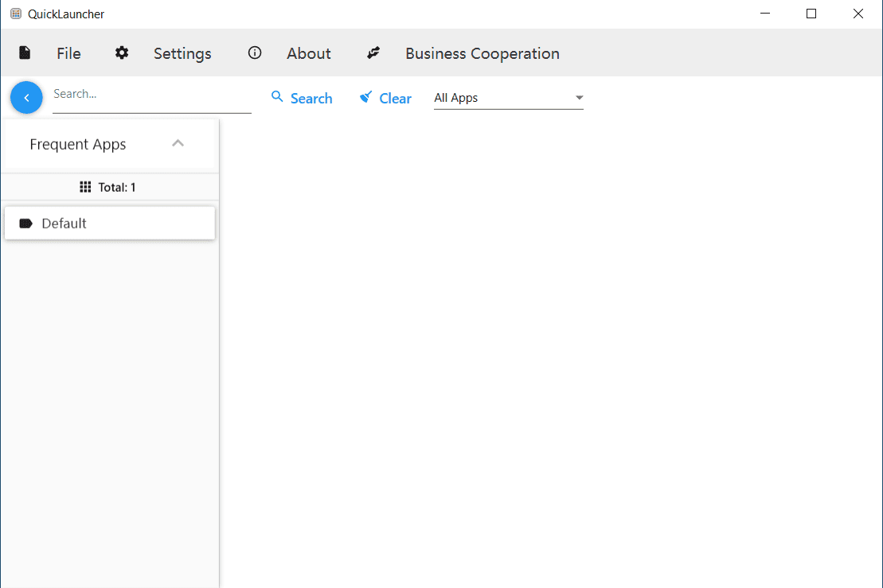The image size is (883, 588).
Task: Click the File document icon
Action: (25, 53)
